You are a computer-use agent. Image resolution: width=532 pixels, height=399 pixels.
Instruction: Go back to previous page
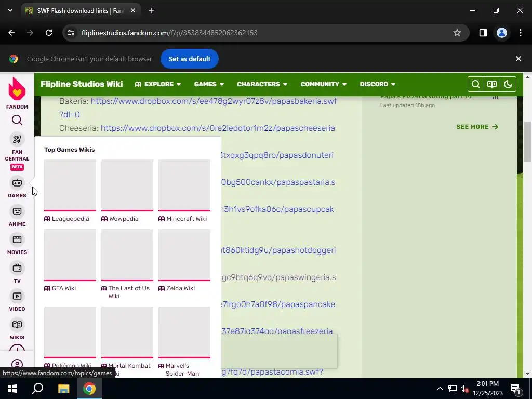(x=11, y=33)
